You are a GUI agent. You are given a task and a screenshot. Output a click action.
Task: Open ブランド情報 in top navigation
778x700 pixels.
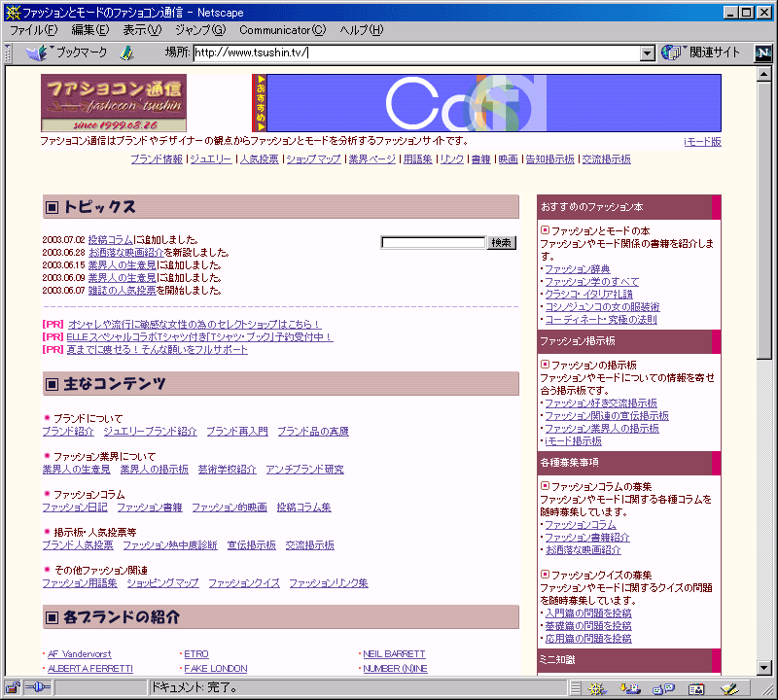pyautogui.click(x=157, y=159)
